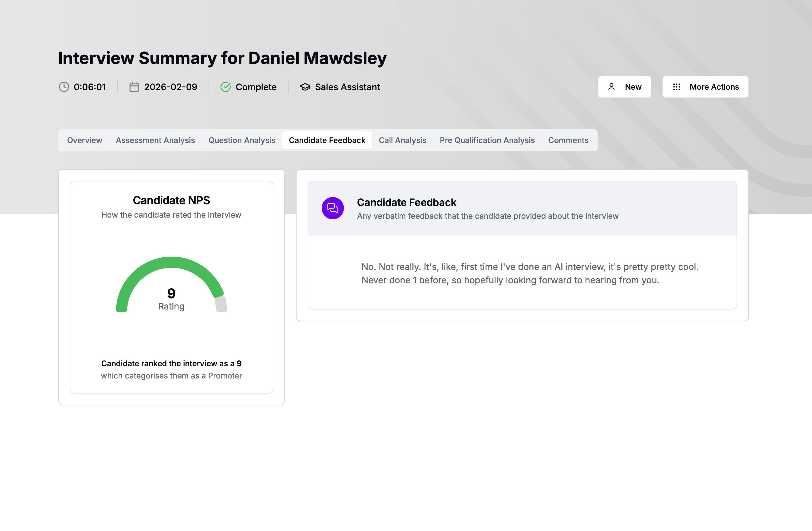Switch to the Comments tab
This screenshot has height=531, width=812.
tap(568, 140)
